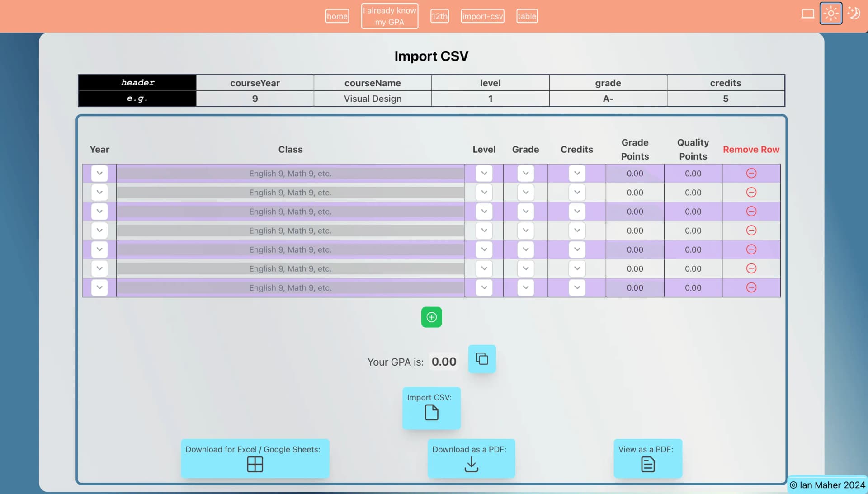Screen dimensions: 868x494
Task: Click the Download as PDF icon
Action: pyautogui.click(x=471, y=464)
